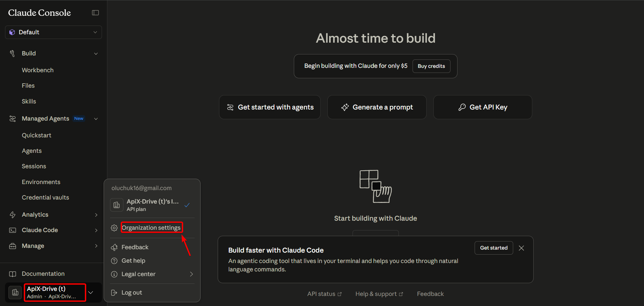Click the Managed Agents icon

click(x=12, y=119)
